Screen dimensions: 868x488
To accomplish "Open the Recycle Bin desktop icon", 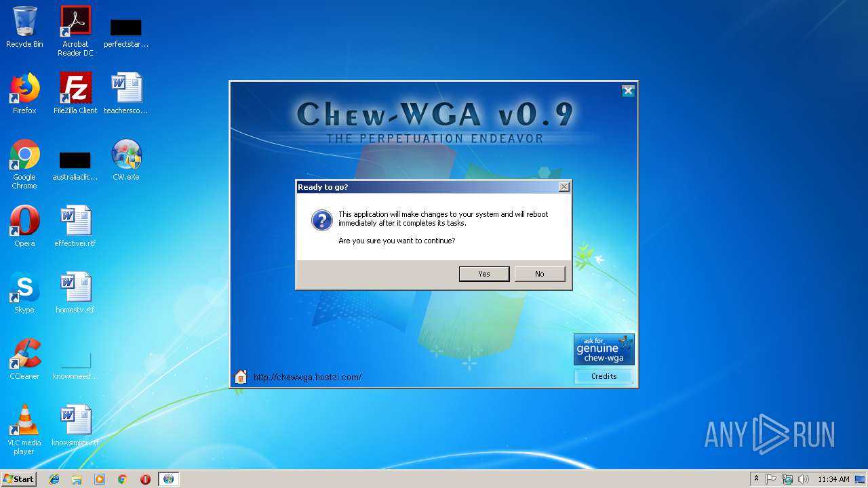I will pos(24,27).
